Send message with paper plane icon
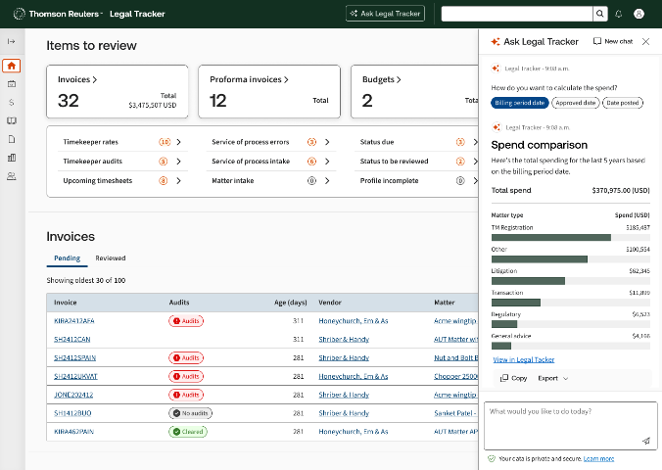 tap(645, 440)
